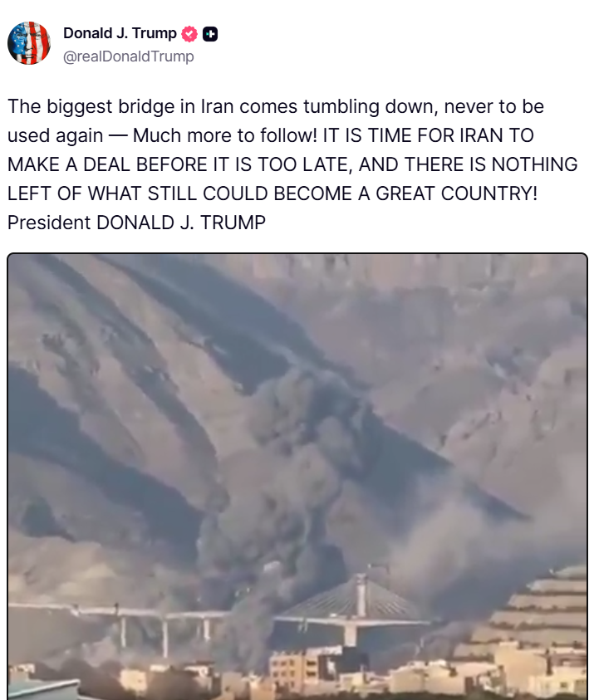Image resolution: width=594 pixels, height=700 pixels.
Task: Click 'AND THERE IS NOTHING' text
Action: 468,164
